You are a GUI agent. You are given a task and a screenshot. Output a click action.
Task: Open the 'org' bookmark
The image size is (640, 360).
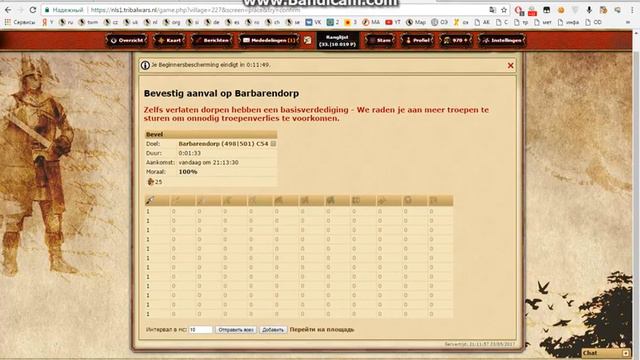point(171,22)
